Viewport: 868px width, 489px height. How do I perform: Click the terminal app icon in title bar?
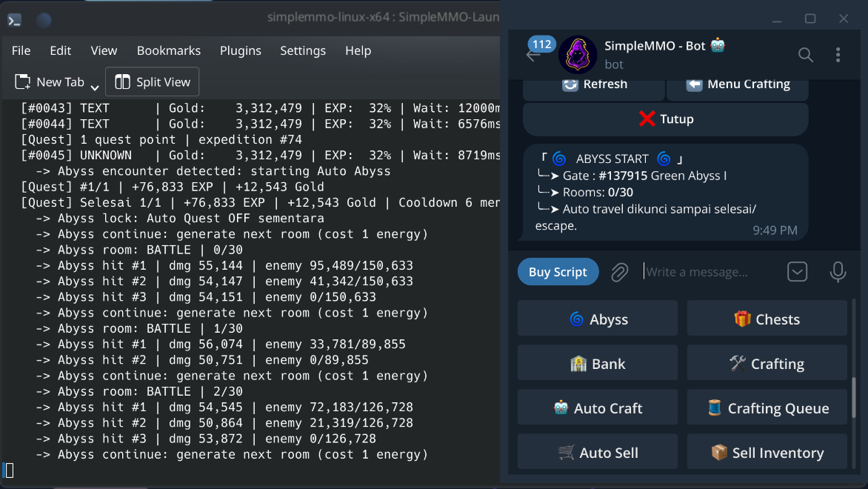(x=14, y=21)
